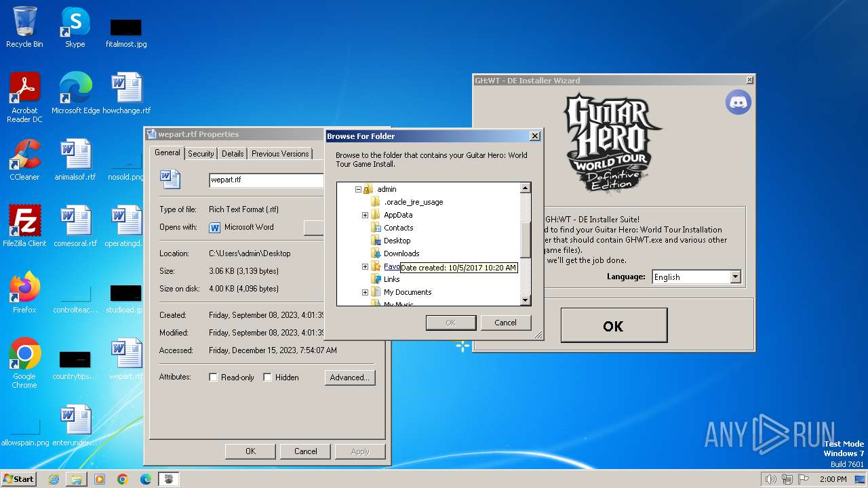
Task: Click folder tree scroll down arrow
Action: point(525,300)
